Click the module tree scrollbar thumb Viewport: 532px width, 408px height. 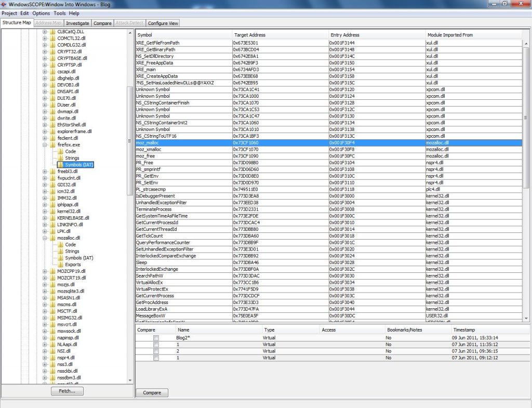(129, 140)
